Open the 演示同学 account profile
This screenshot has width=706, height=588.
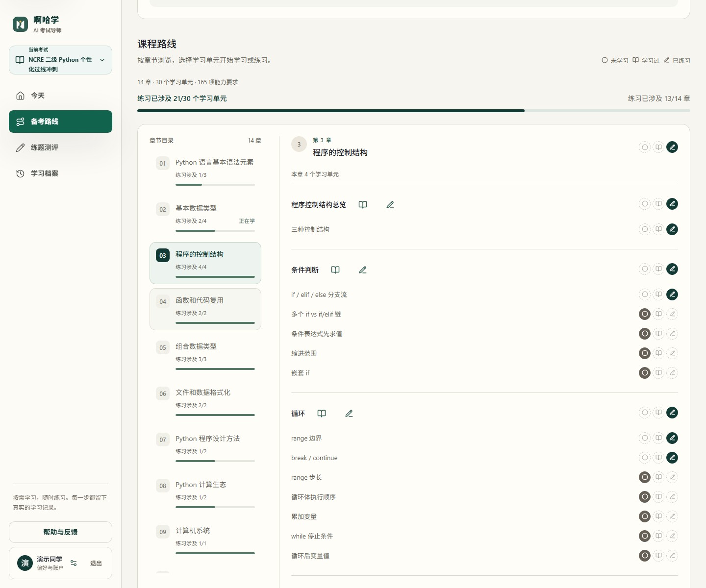click(x=40, y=563)
